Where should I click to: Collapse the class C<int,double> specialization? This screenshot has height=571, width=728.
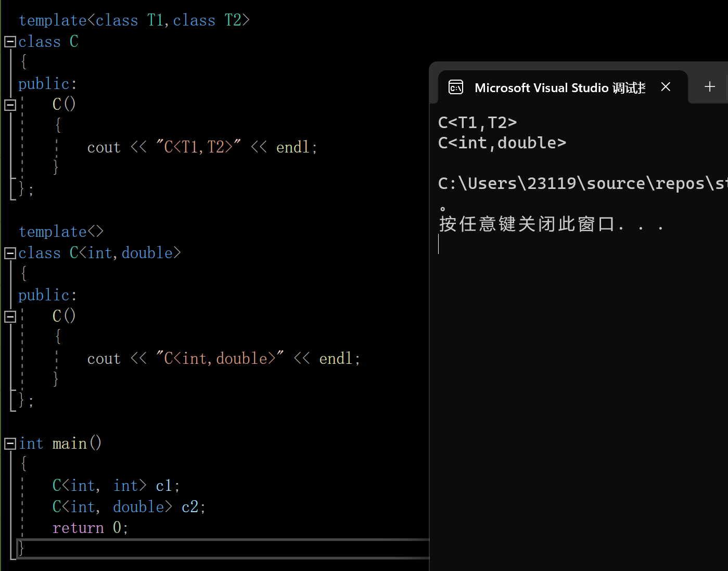[10, 253]
